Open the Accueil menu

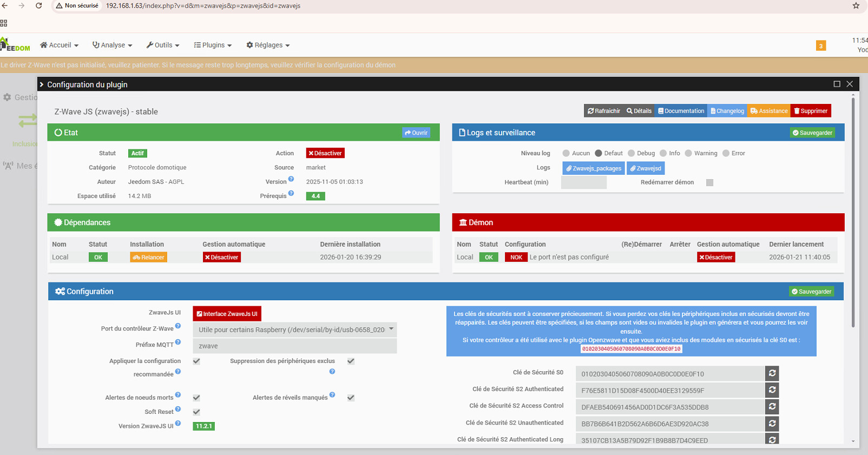pyautogui.click(x=60, y=45)
